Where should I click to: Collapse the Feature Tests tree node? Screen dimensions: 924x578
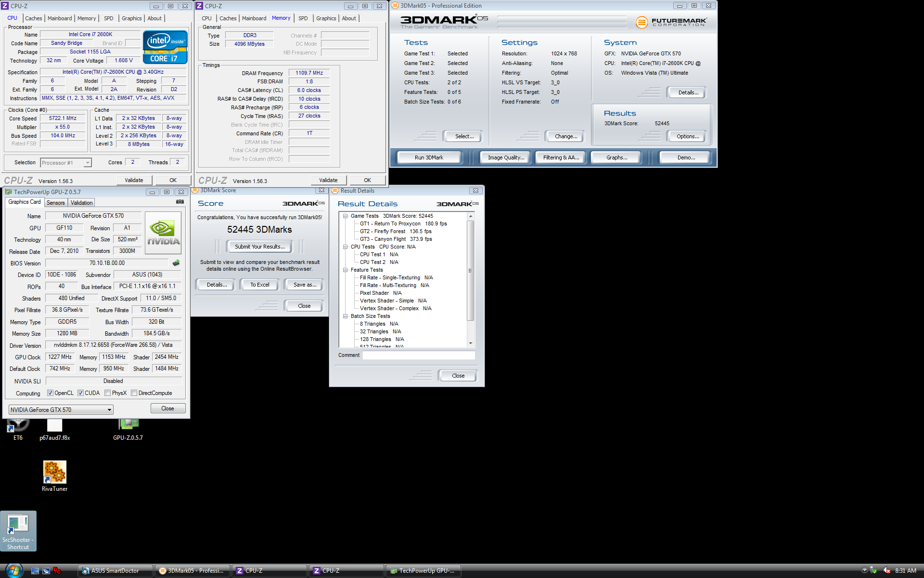(346, 270)
